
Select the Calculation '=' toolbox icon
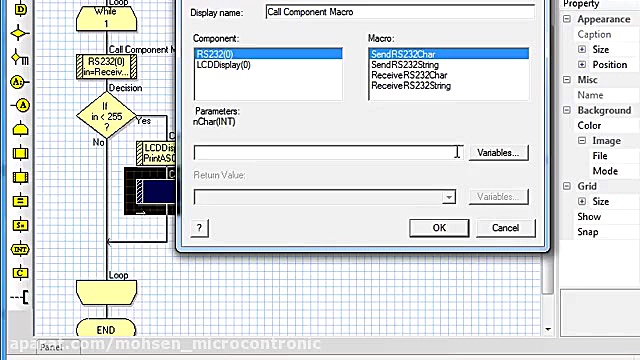pyautogui.click(x=20, y=201)
